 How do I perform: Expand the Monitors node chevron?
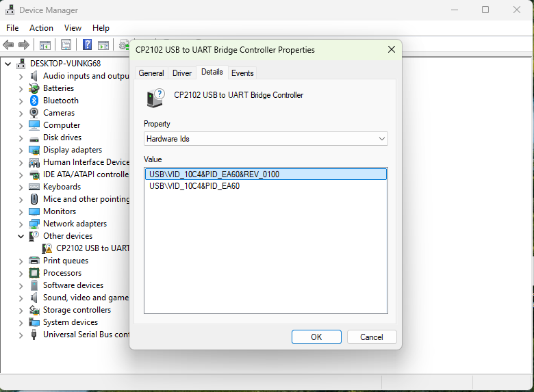(21, 211)
